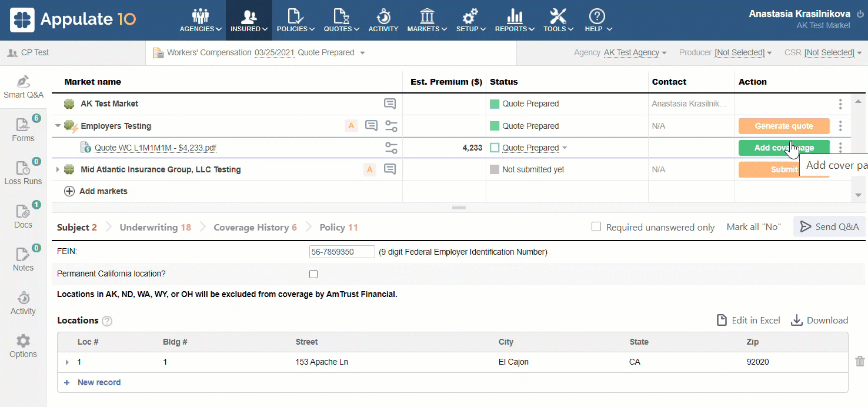Open the Producer Not Selected dropdown
Screen dimensions: 868x407
click(x=743, y=53)
